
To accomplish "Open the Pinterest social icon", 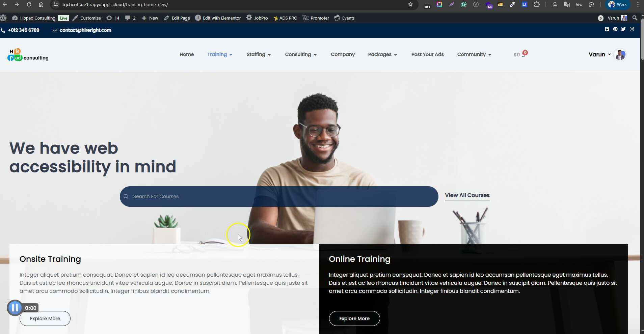I will tap(615, 29).
